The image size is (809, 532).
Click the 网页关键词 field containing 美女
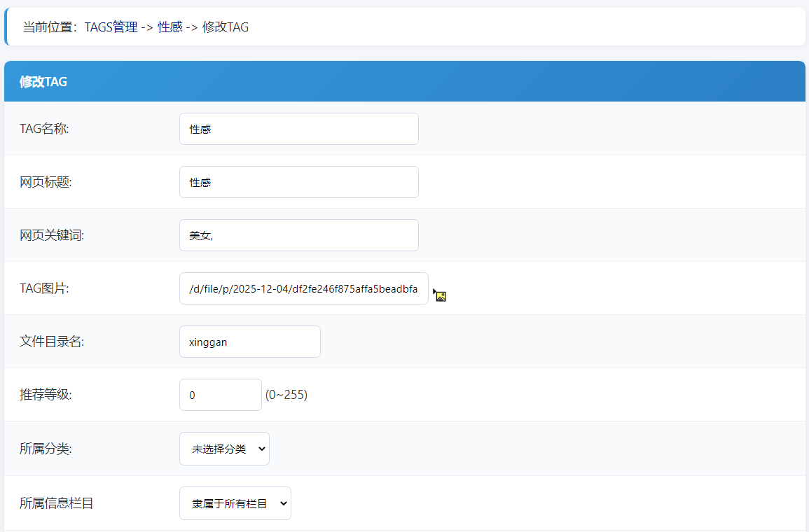(298, 235)
